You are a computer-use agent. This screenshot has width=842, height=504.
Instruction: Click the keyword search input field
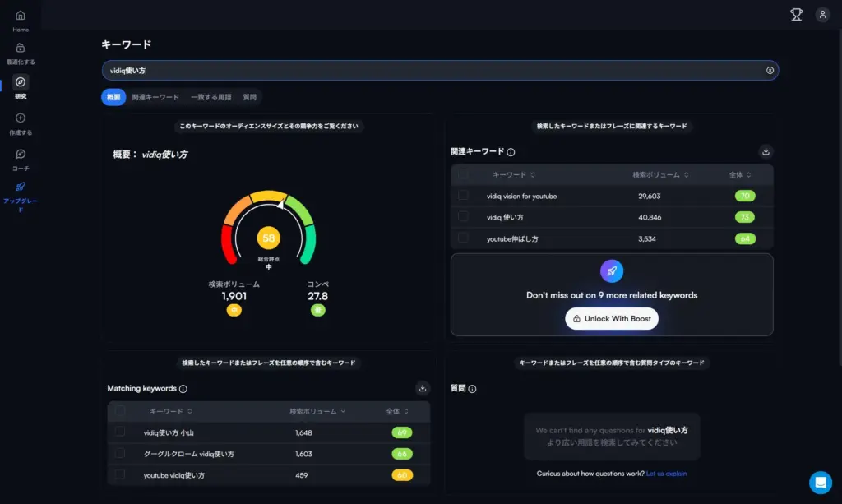[440, 71]
